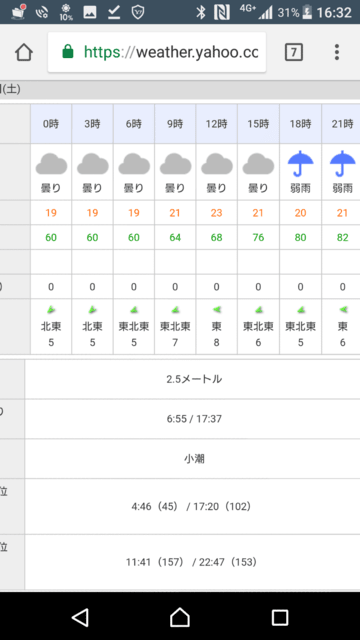Tap the wind arrow above 北東 in 0時 column
The image size is (360, 640).
pyautogui.click(x=51, y=310)
